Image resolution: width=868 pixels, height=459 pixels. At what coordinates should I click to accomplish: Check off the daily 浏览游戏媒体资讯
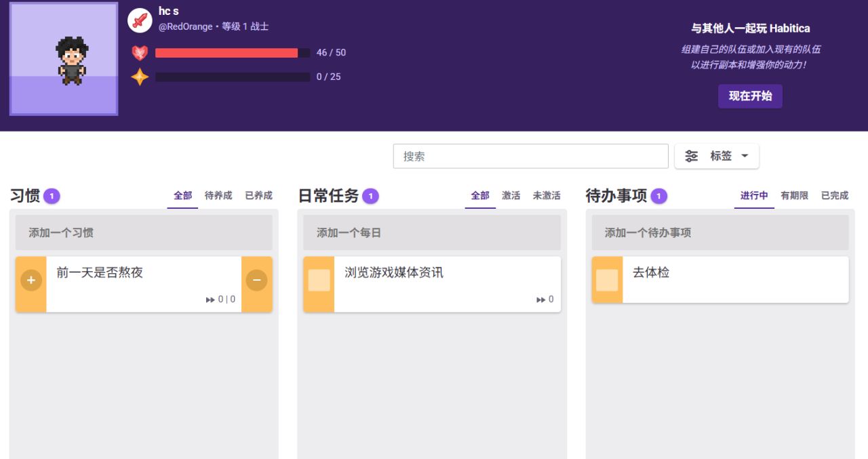pyautogui.click(x=319, y=280)
